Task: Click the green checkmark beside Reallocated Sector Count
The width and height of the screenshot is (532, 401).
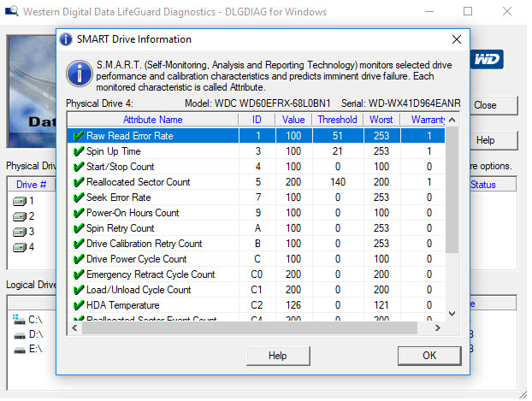Action: coord(79,182)
